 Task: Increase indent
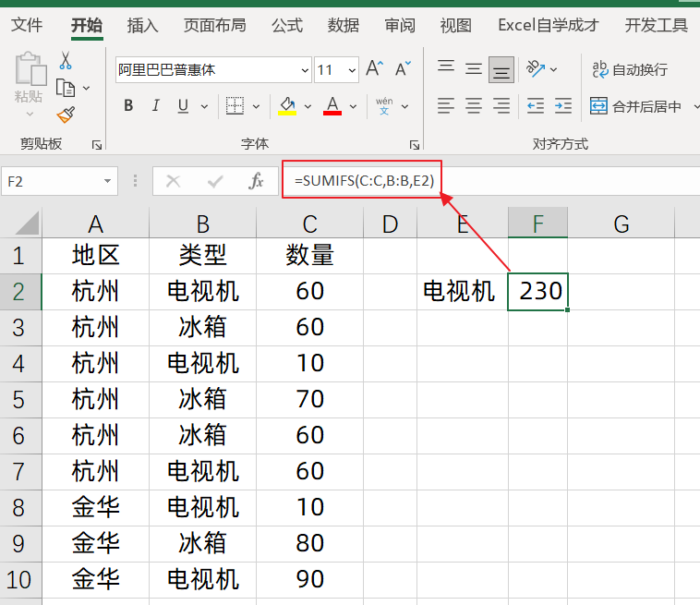pyautogui.click(x=563, y=106)
